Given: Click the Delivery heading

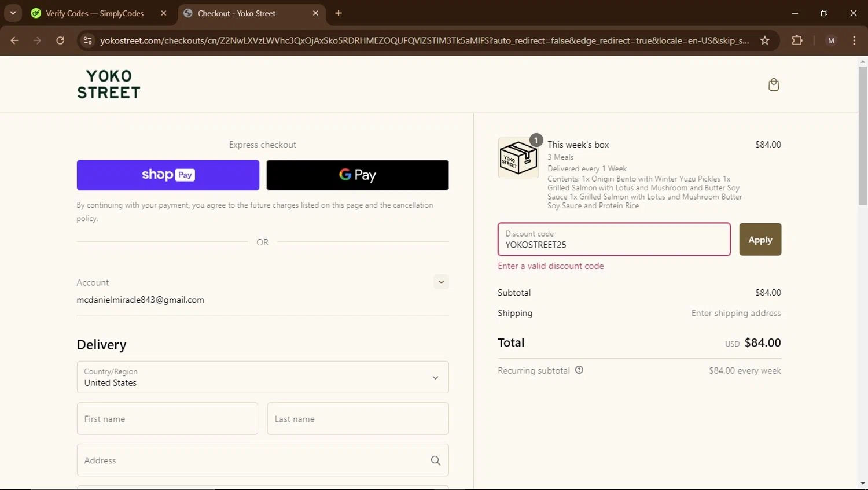Looking at the screenshot, I should tap(102, 345).
